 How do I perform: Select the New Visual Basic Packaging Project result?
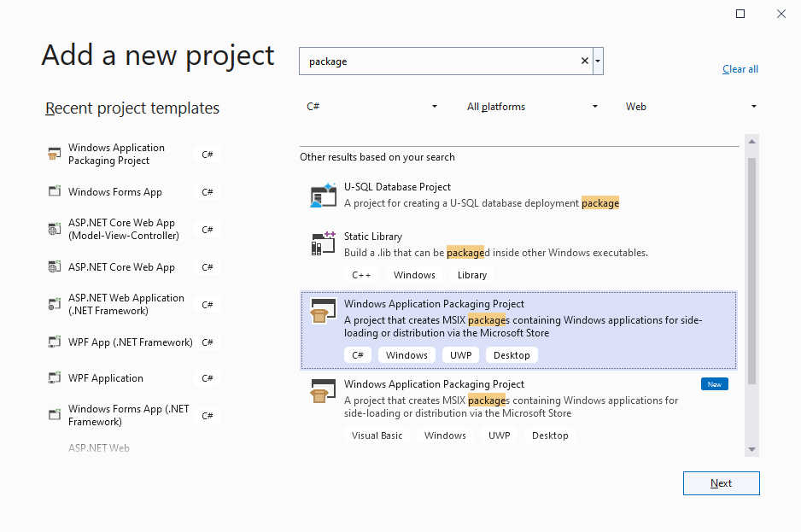[x=518, y=411]
